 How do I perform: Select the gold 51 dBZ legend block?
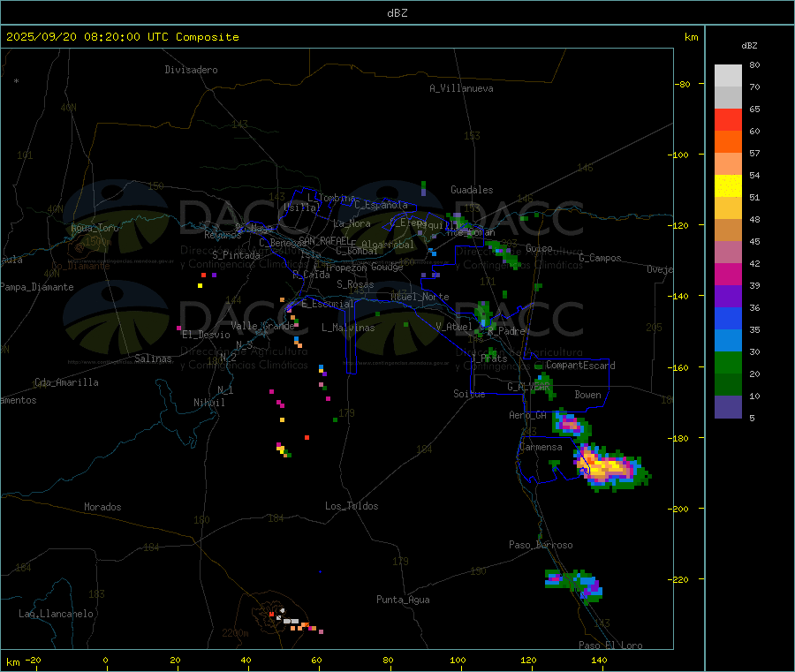[728, 208]
